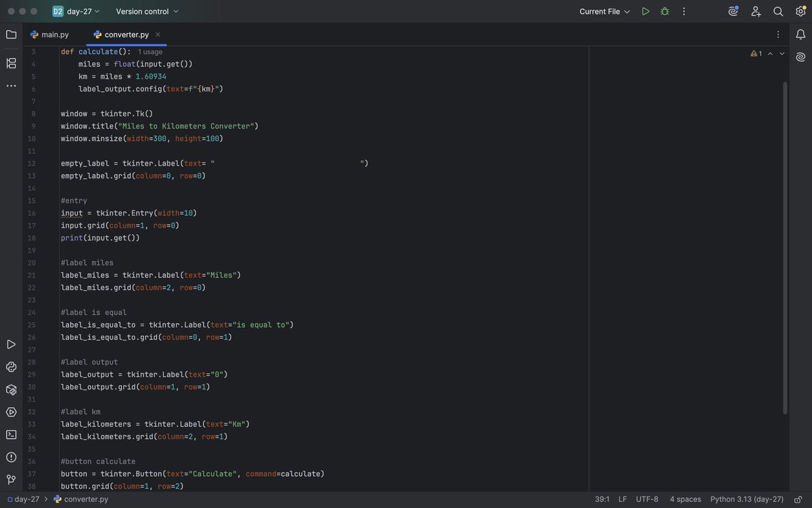
Task: Open the AI Assistant icon in toolbar
Action: point(734,12)
